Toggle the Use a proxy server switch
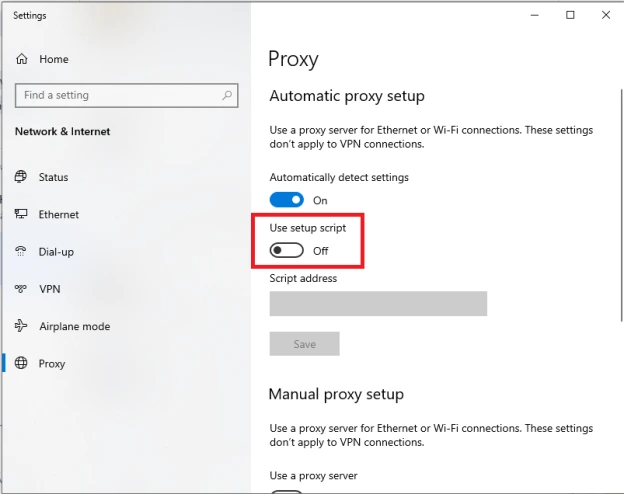The image size is (624, 495). click(287, 491)
